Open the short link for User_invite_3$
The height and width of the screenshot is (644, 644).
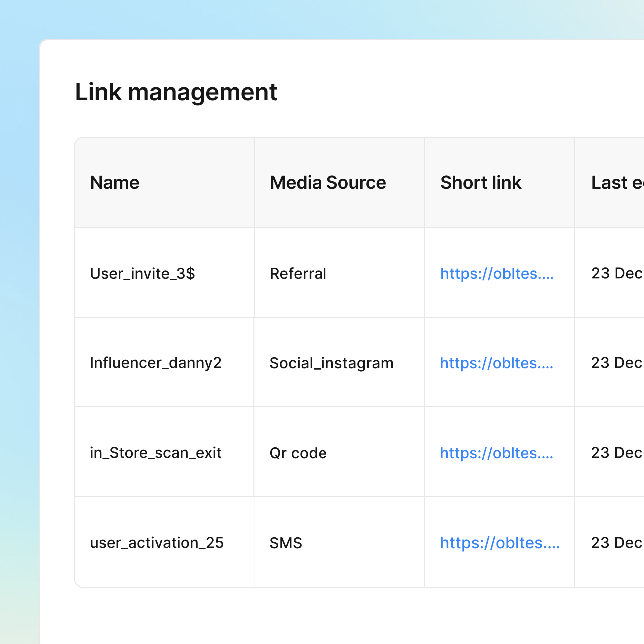click(x=497, y=273)
